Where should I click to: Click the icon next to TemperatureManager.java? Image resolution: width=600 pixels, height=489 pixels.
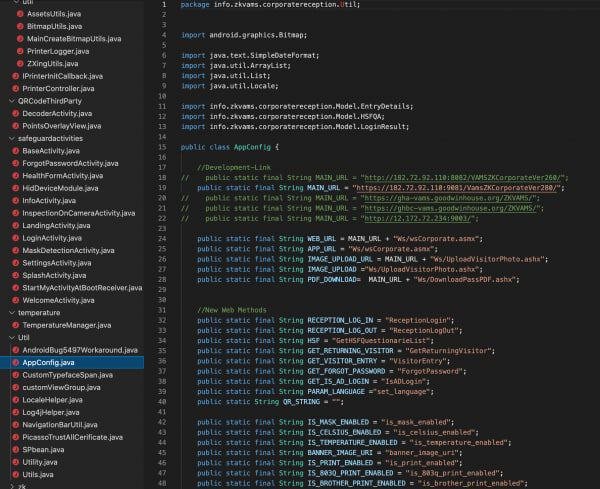pyautogui.click(x=15, y=325)
